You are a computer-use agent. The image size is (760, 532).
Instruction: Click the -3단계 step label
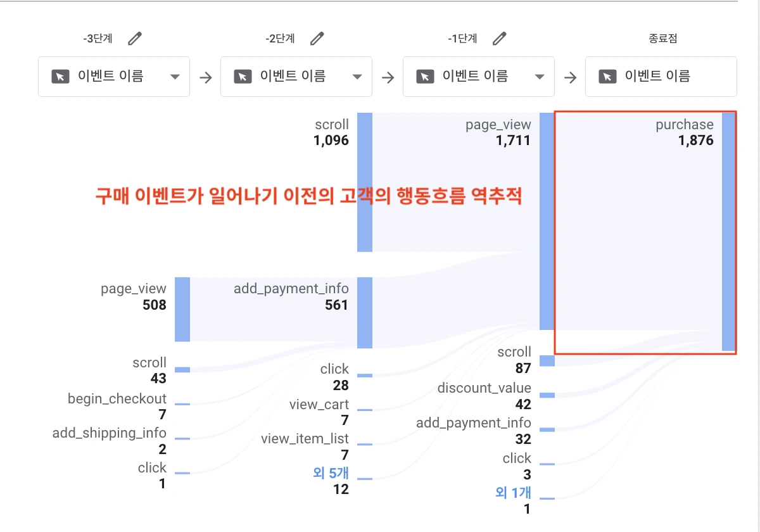[98, 39]
